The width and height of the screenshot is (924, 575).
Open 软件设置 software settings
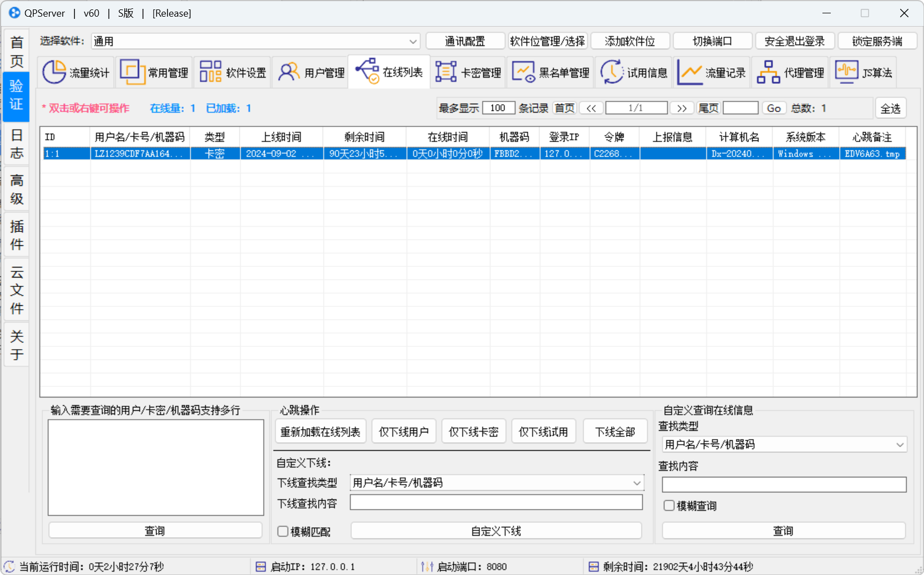tap(232, 72)
